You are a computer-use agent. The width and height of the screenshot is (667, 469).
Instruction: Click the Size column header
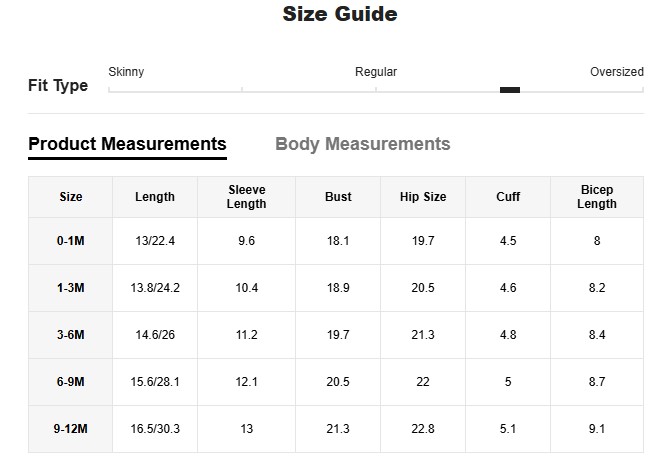[71, 197]
